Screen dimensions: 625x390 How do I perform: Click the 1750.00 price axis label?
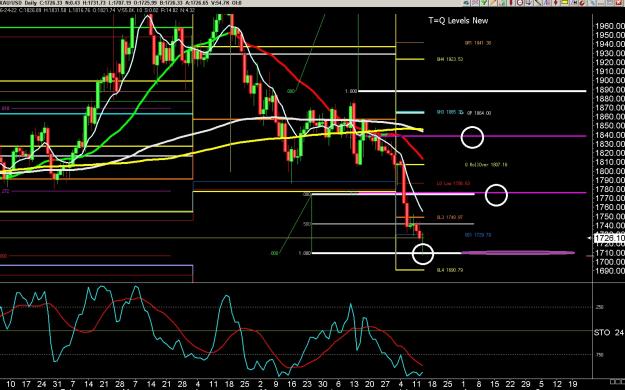(609, 217)
